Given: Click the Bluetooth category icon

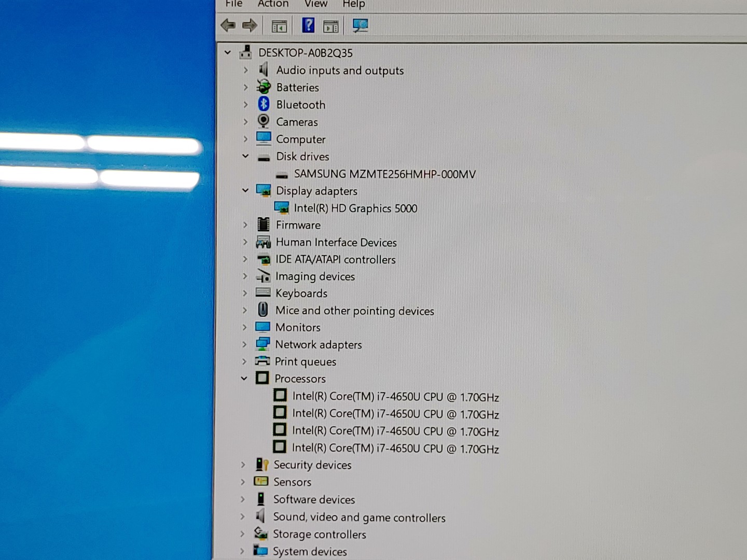Looking at the screenshot, I should [264, 104].
